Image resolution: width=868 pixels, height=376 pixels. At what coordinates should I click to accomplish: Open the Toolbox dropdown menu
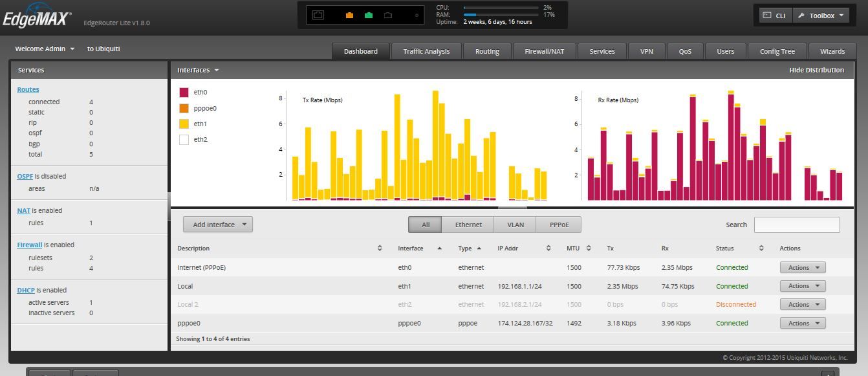click(x=821, y=16)
